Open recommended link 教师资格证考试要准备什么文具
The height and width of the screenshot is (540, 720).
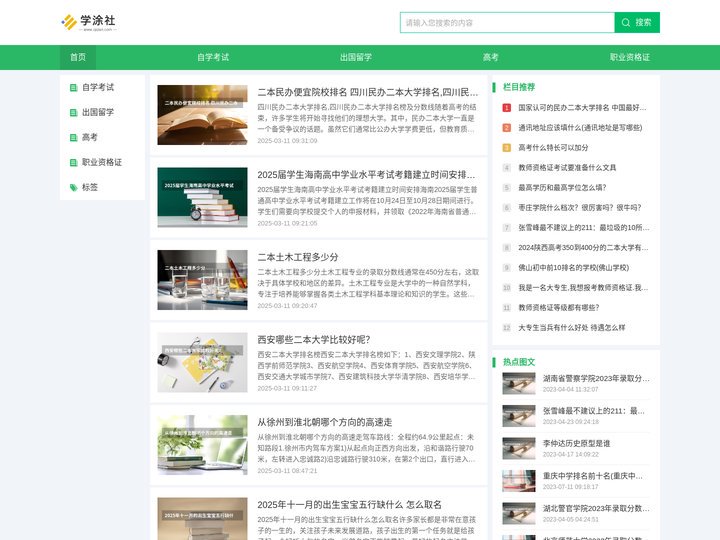tap(567, 168)
